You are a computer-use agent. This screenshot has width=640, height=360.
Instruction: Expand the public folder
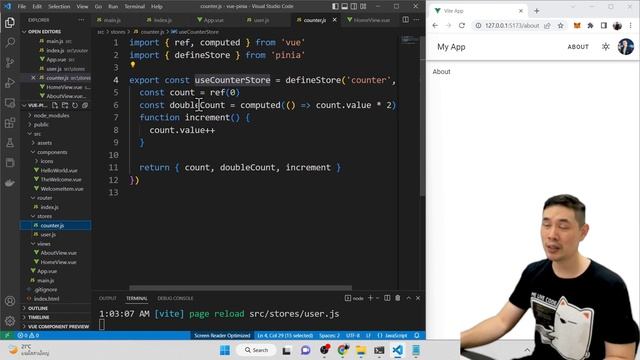(41, 124)
